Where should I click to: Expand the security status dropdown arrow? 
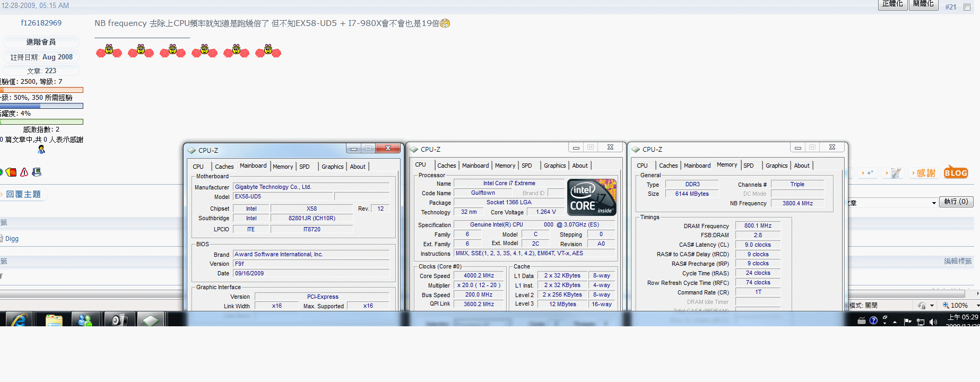tap(932, 306)
